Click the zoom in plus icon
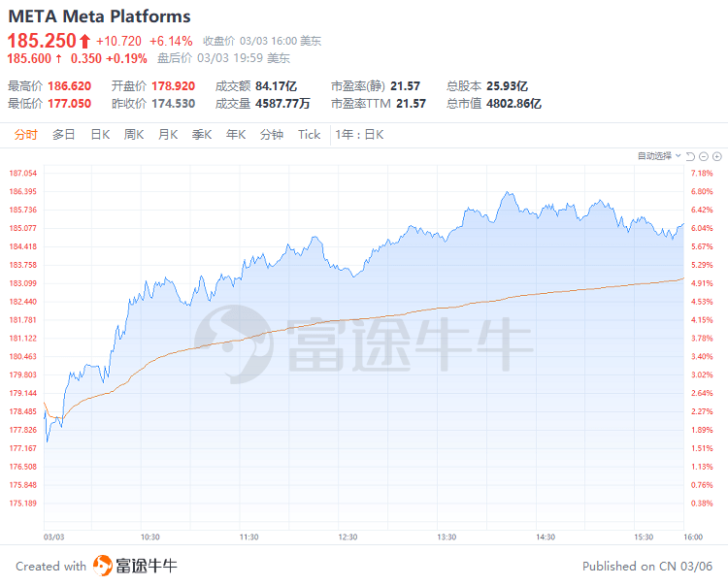Viewport: 728px width, 586px height. tap(717, 156)
